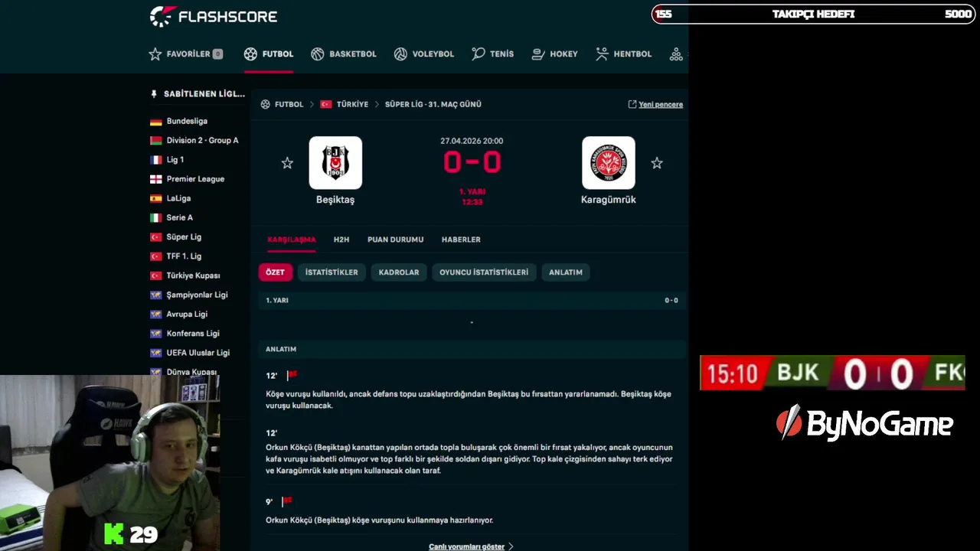Toggle favorite star next to Karagümrük
Image resolution: width=980 pixels, height=551 pixels.
(x=657, y=163)
